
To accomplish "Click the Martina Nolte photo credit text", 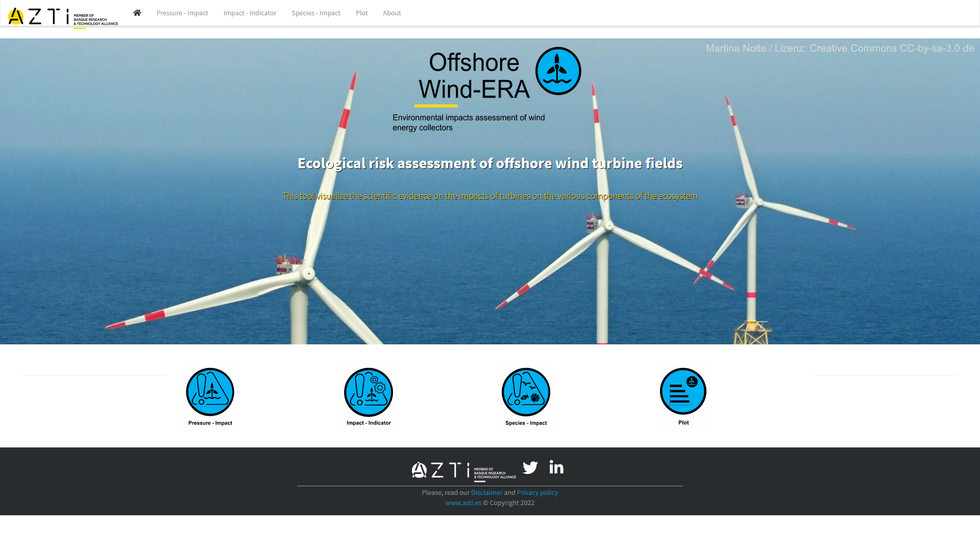I will click(840, 48).
